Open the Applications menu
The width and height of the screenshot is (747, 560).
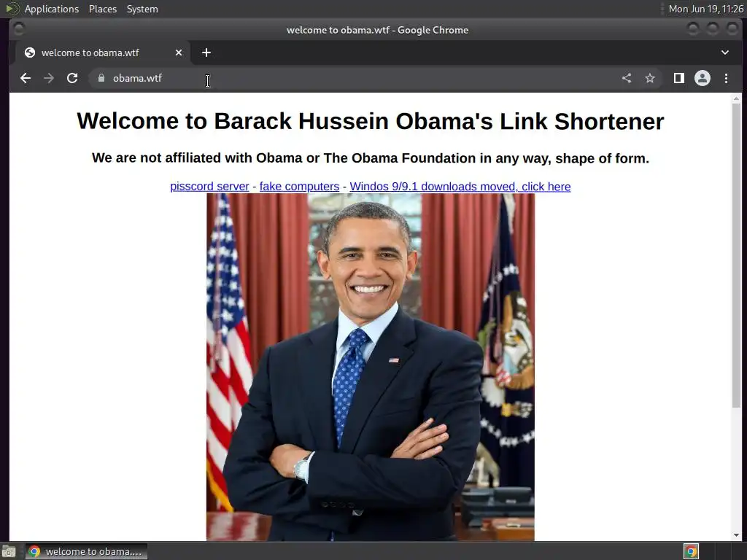(x=52, y=9)
